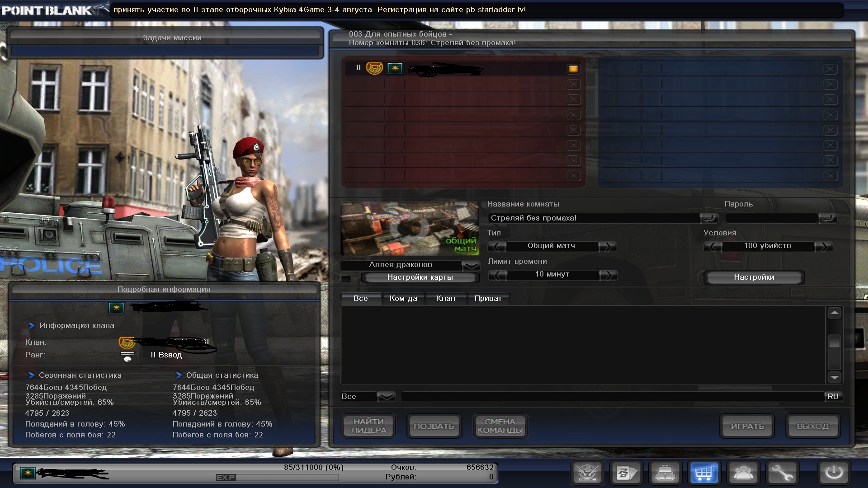The width and height of the screenshot is (868, 488).
Task: Open the wrench settings icon
Action: [782, 473]
